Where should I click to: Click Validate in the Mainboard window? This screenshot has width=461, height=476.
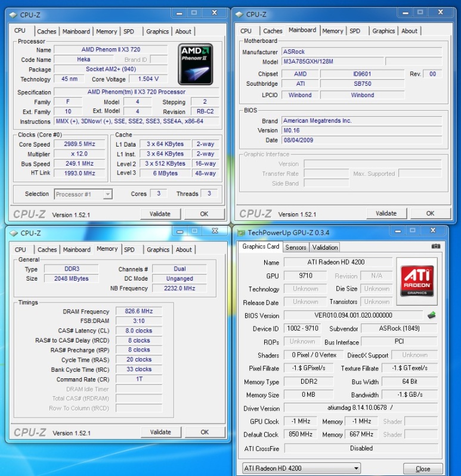(x=386, y=213)
